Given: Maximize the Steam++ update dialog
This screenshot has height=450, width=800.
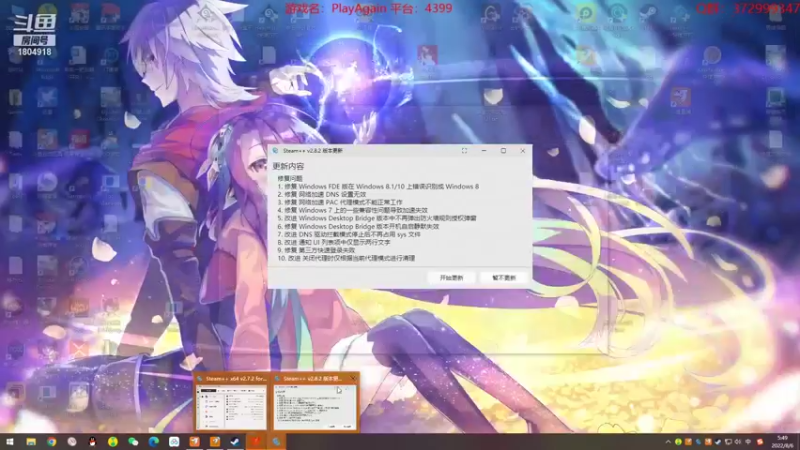Looking at the screenshot, I should tap(503, 151).
